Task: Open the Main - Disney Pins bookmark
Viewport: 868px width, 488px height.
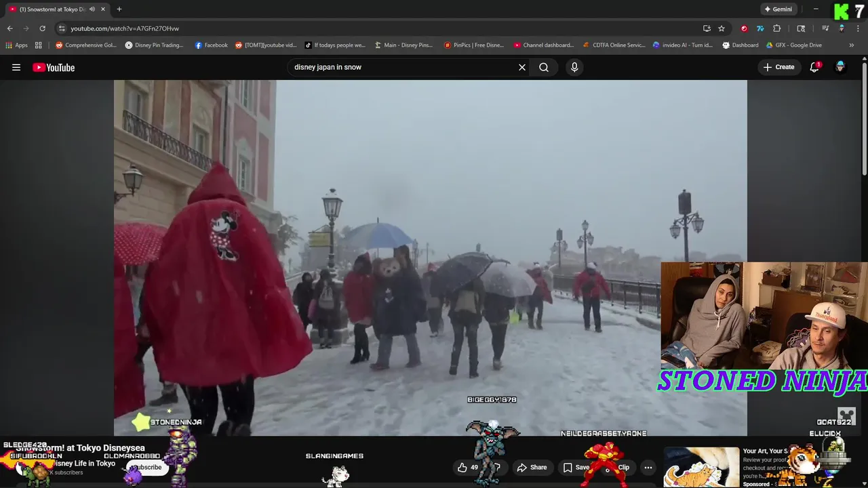Action: pyautogui.click(x=403, y=45)
